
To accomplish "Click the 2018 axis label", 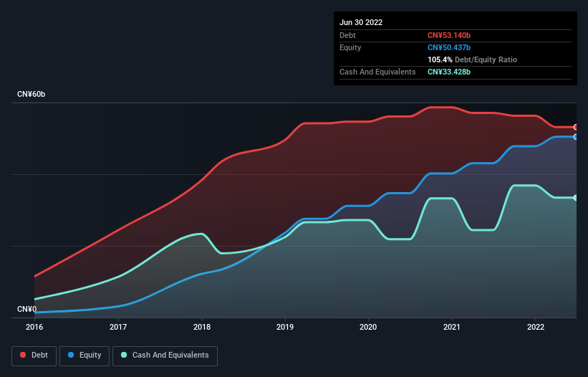I will click(202, 327).
